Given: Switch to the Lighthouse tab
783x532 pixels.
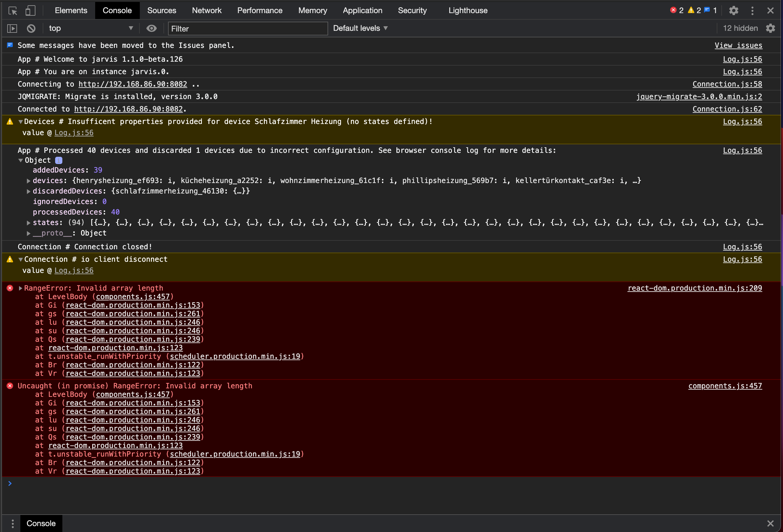Looking at the screenshot, I should [x=468, y=11].
